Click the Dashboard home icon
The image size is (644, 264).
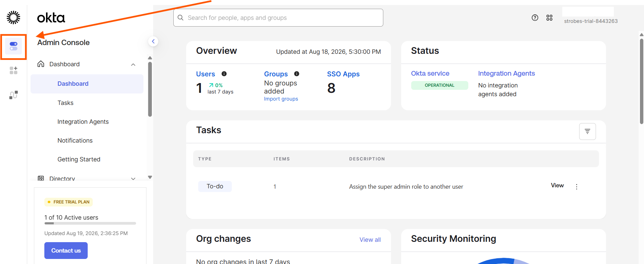(x=41, y=64)
